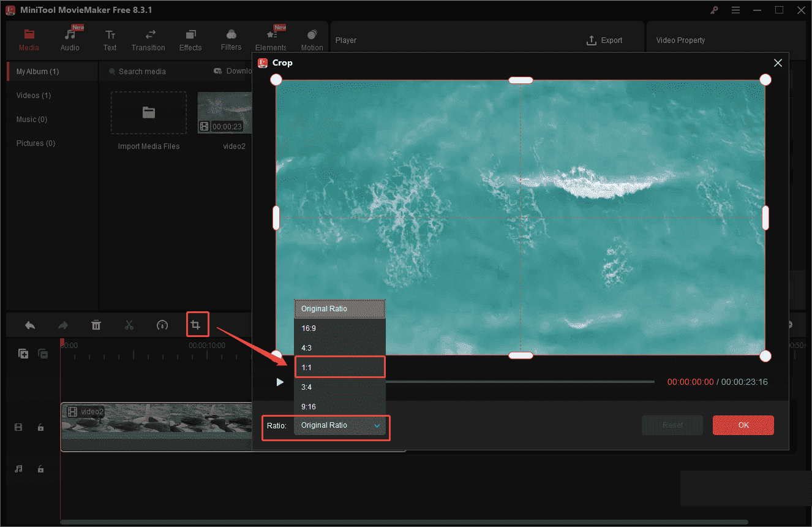The image size is (812, 527).
Task: Click the playback progress bar in Crop dialog
Action: point(521,381)
